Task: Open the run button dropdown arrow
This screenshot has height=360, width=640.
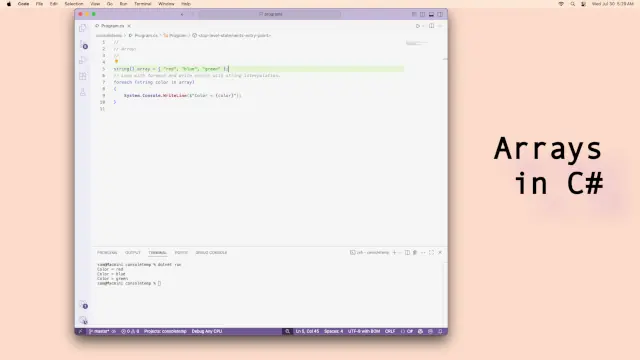Action: pyautogui.click(x=423, y=26)
